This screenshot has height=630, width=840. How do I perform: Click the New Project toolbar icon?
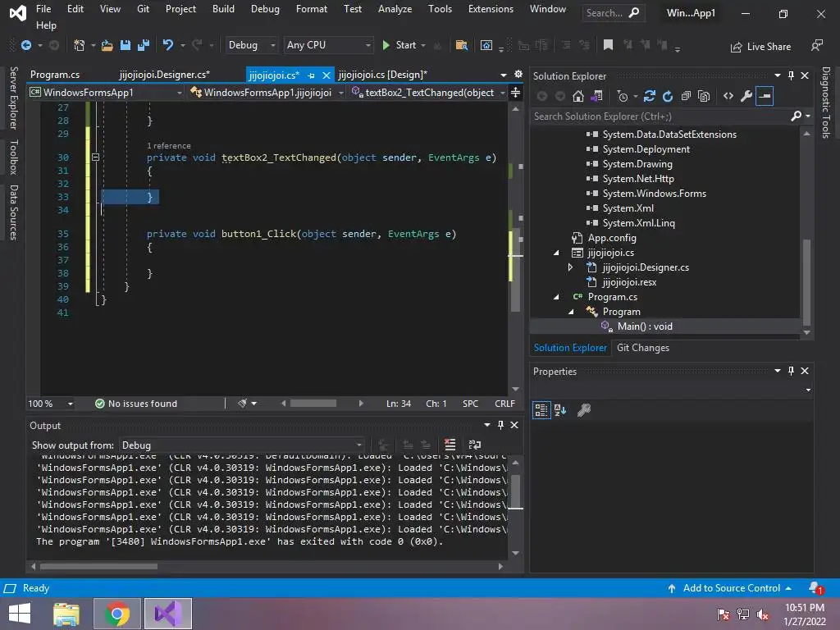pos(79,46)
